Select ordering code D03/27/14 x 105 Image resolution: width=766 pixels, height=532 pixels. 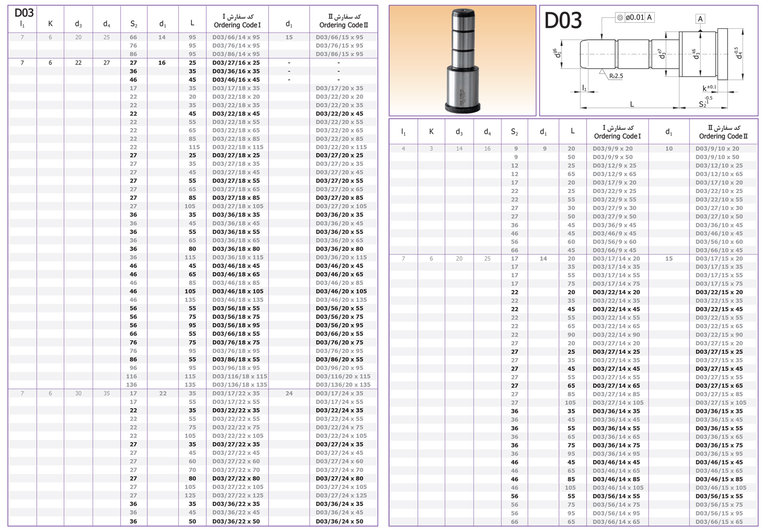[618, 403]
